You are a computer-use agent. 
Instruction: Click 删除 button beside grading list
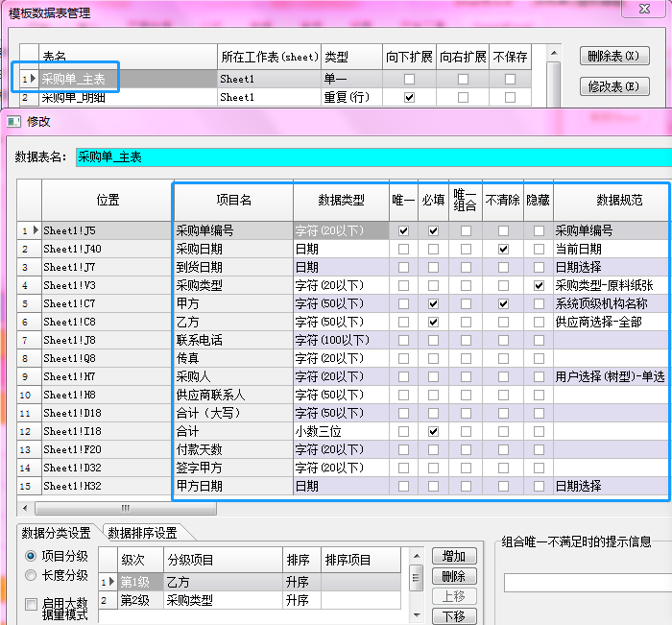coord(454,576)
